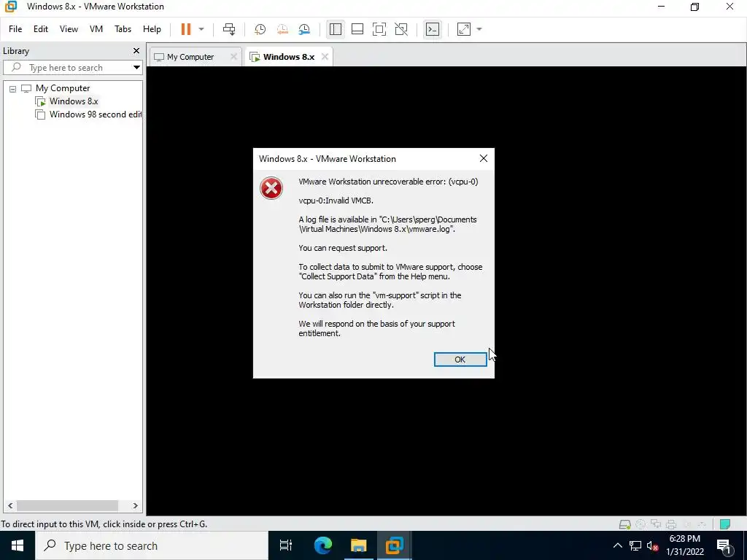Image resolution: width=747 pixels, height=560 pixels.
Task: Click the hard disk status bar icon
Action: [x=624, y=524]
